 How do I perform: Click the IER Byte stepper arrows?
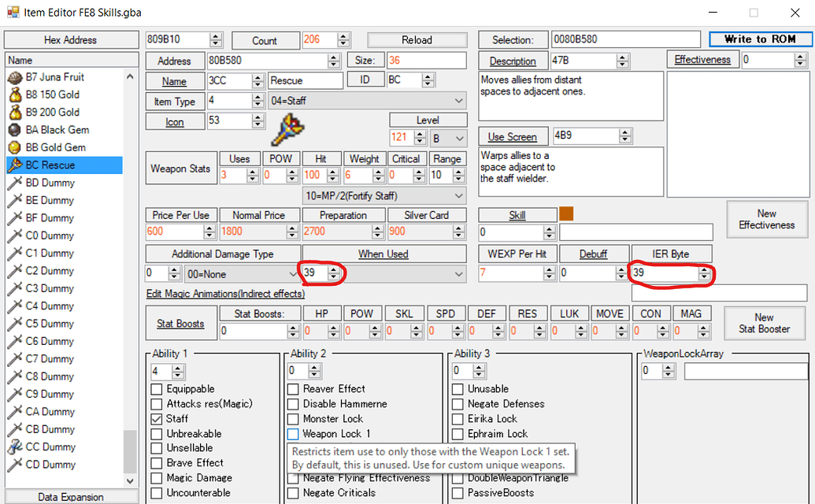pyautogui.click(x=704, y=272)
